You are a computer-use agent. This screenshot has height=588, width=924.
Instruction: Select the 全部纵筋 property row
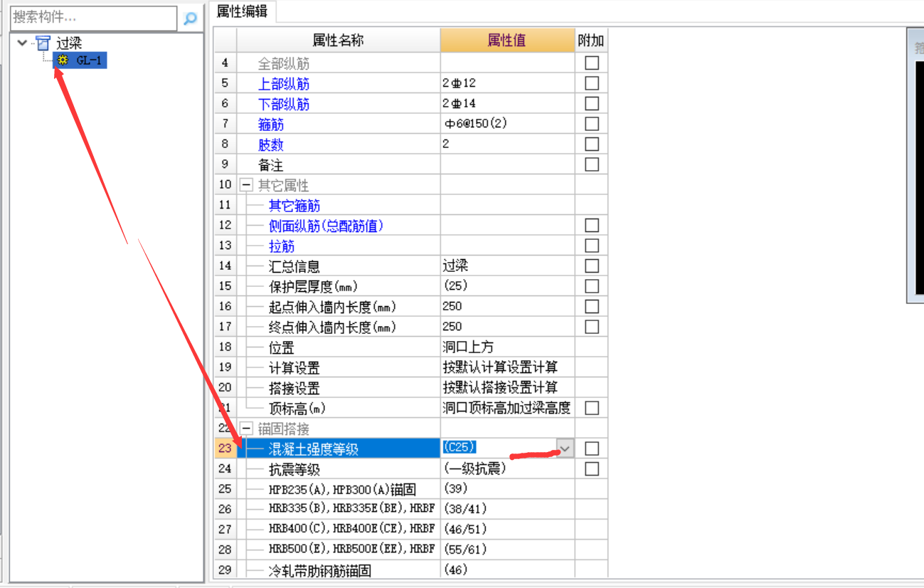284,64
